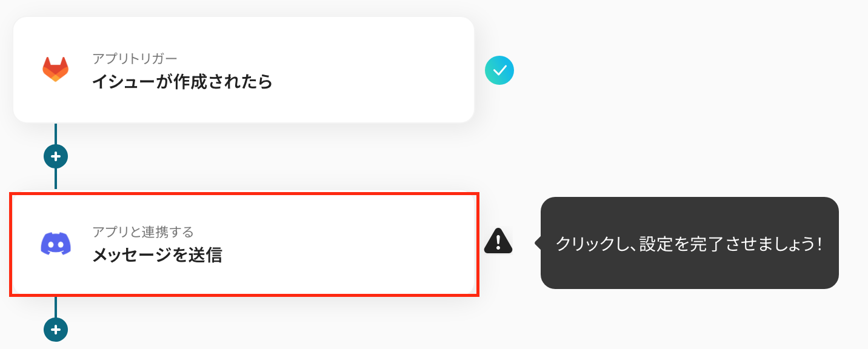This screenshot has width=868, height=349.
Task: Add a step between GitLab and Discord
Action: pos(56,156)
